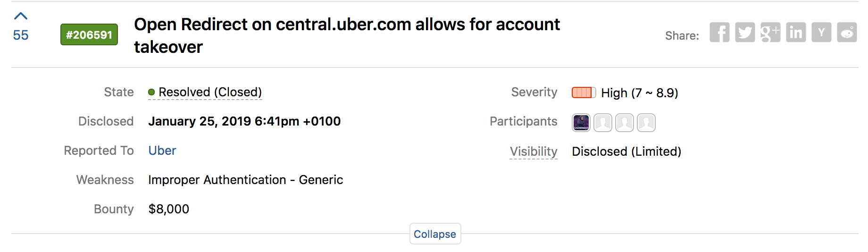Image resolution: width=868 pixels, height=252 pixels.
Task: Open the Uber program link
Action: (x=162, y=151)
